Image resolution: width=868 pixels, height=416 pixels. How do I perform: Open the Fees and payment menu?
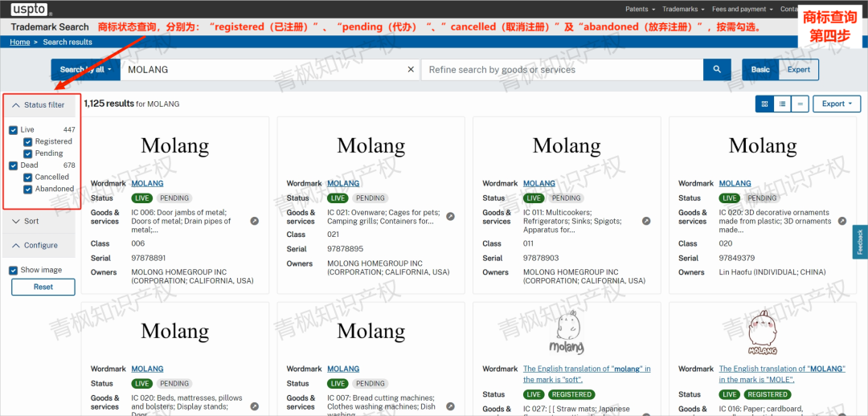click(x=743, y=9)
